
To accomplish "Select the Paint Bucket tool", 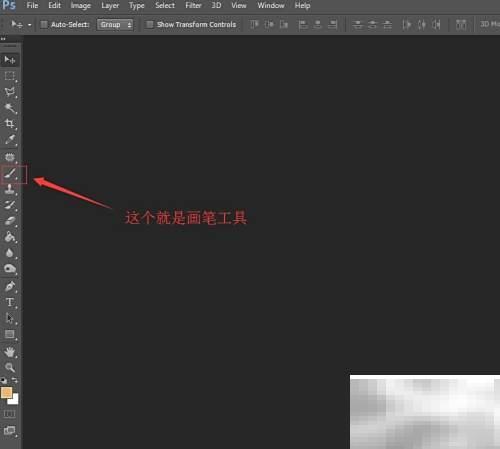I will pyautogui.click(x=10, y=237).
